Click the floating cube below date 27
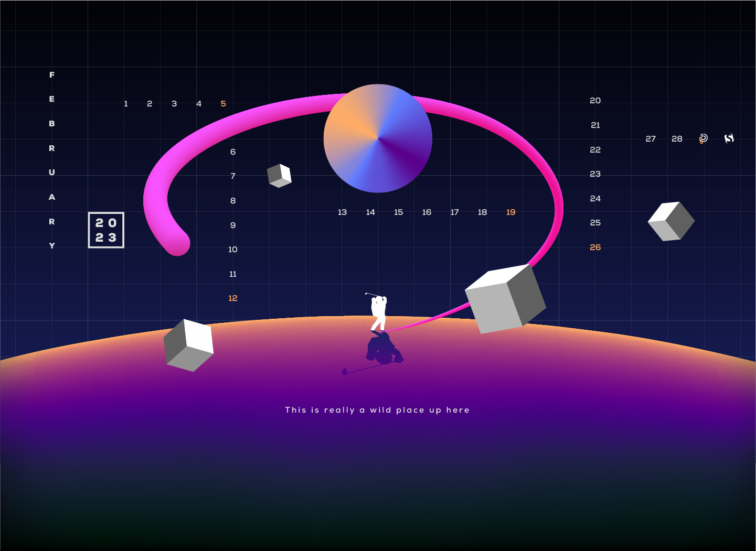This screenshot has height=551, width=756. coord(671,221)
